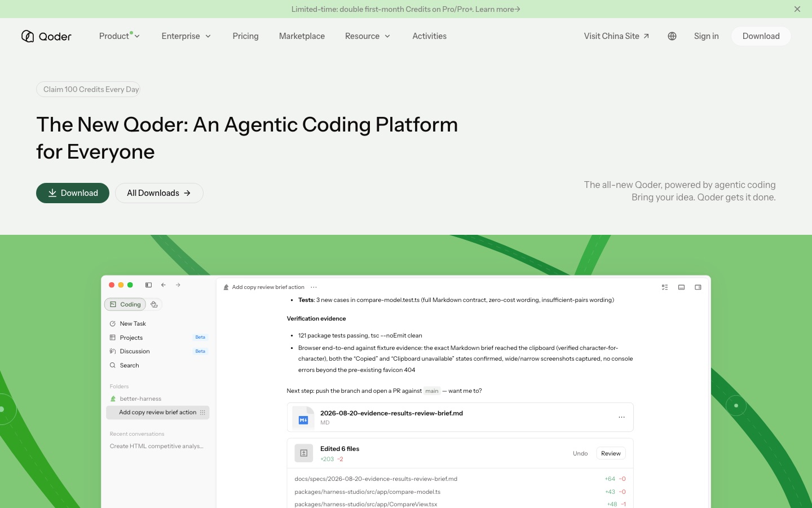Viewport: 812px width, 508px height.
Task: Toggle the right side panel layout icon
Action: point(698,287)
